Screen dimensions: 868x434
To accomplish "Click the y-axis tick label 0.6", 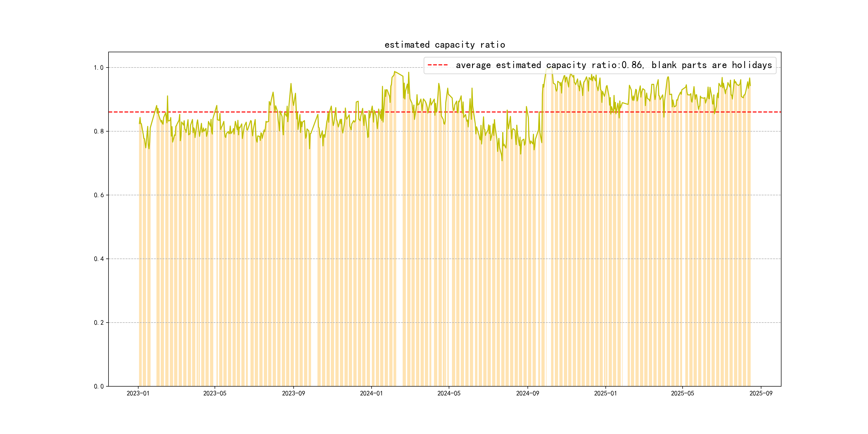I will point(98,195).
